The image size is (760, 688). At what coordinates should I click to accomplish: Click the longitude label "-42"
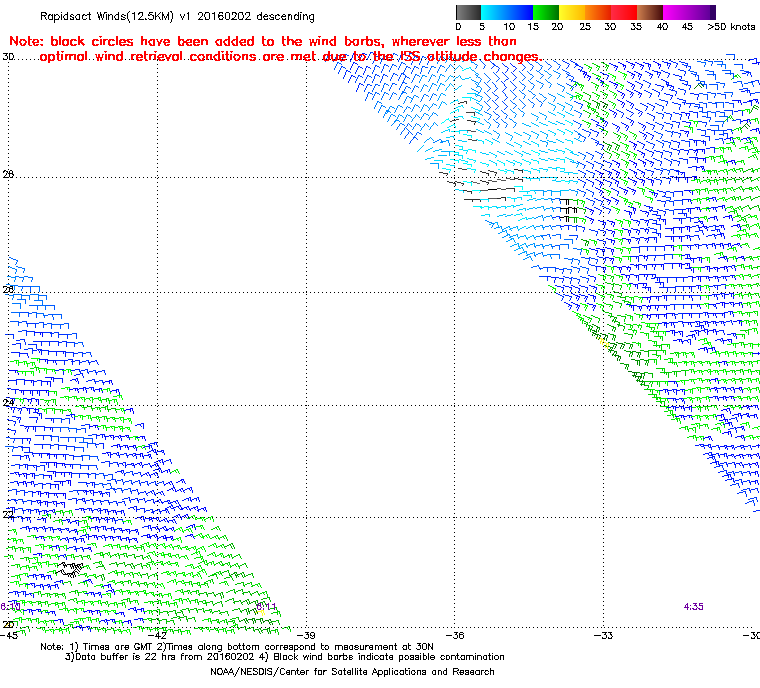(158, 635)
